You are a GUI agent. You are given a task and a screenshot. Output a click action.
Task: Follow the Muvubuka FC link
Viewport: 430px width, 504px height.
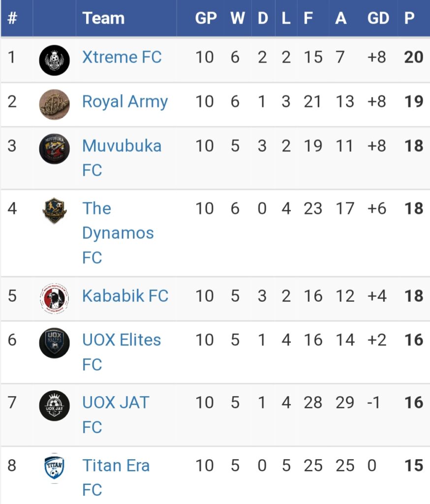122,158
